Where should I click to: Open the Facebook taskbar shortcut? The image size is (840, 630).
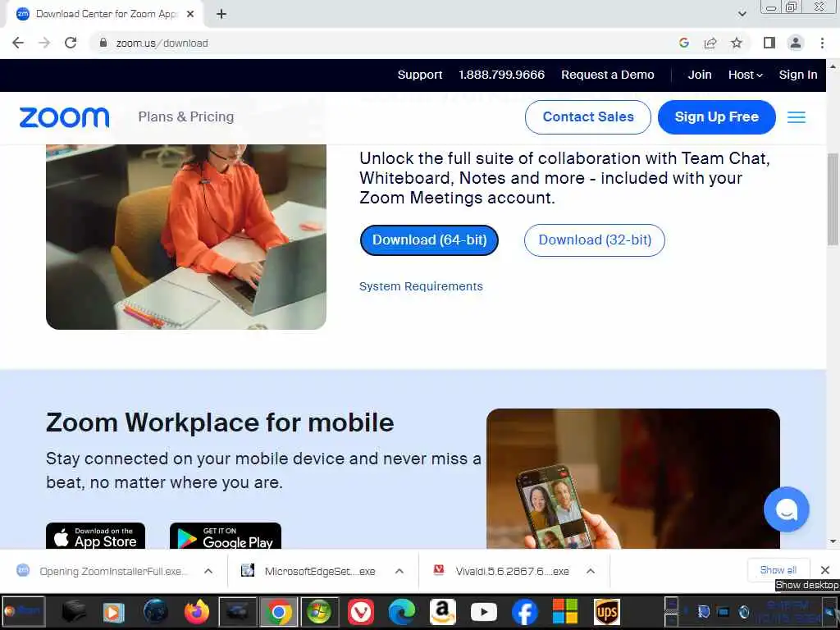click(x=525, y=612)
